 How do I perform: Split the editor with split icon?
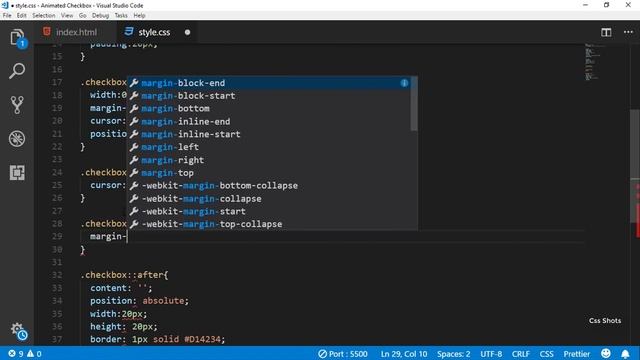pyautogui.click(x=606, y=32)
